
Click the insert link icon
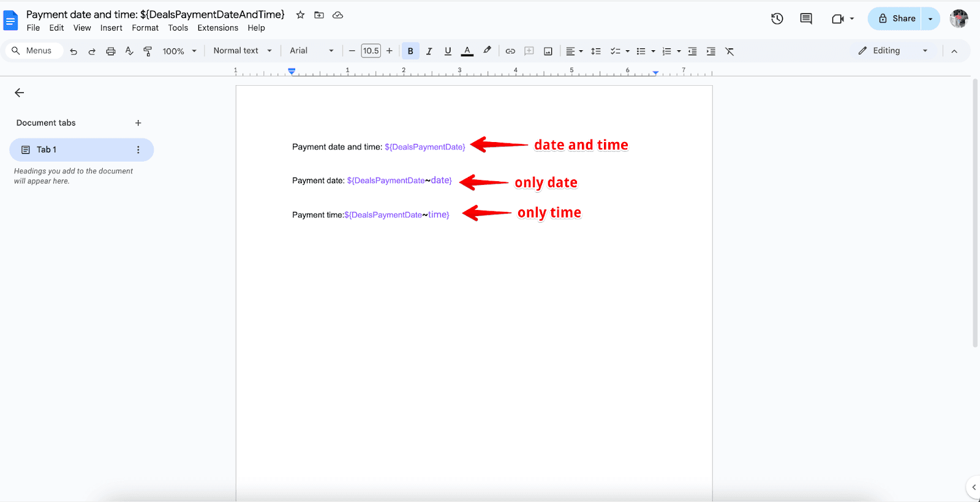510,51
